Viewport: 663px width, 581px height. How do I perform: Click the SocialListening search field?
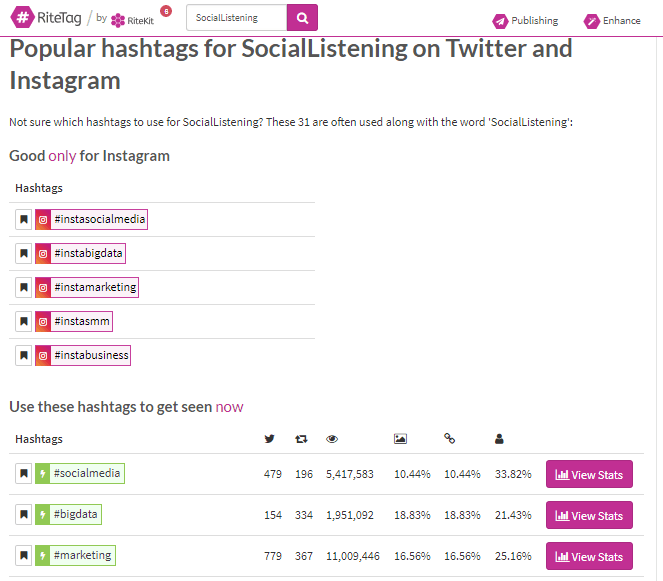[236, 17]
